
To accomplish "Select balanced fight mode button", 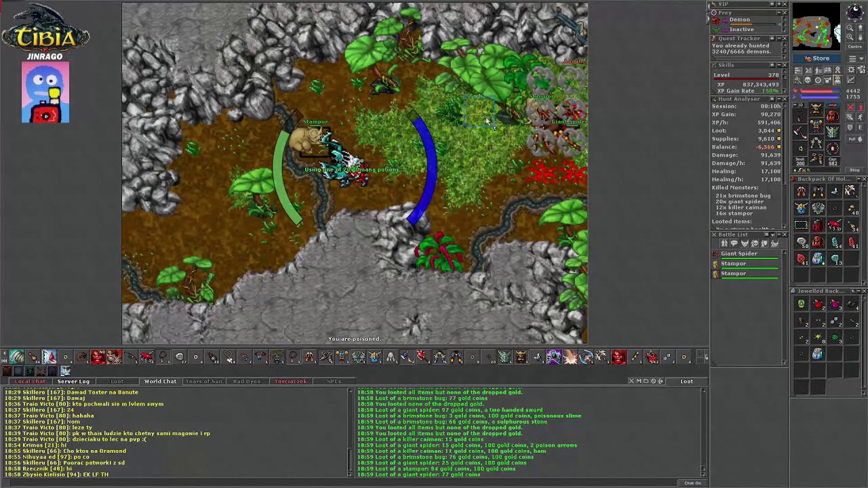I will coord(850,117).
